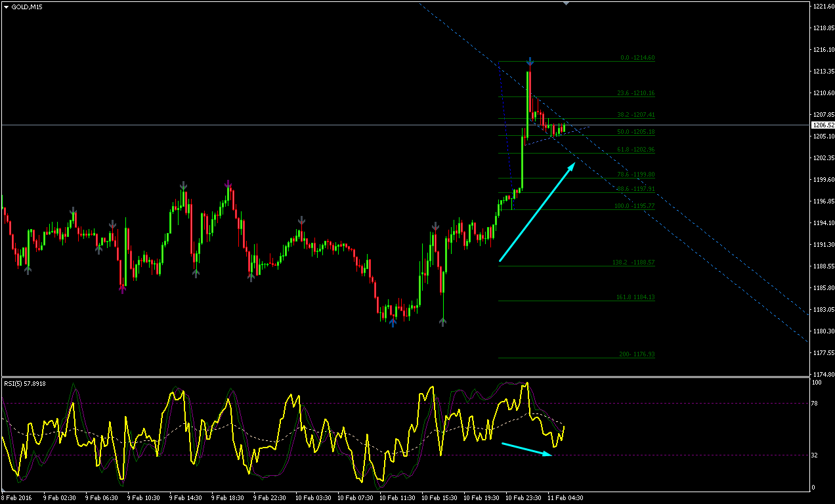
Task: Select Fibonacci level 200- 1176.93
Action: click(x=637, y=354)
